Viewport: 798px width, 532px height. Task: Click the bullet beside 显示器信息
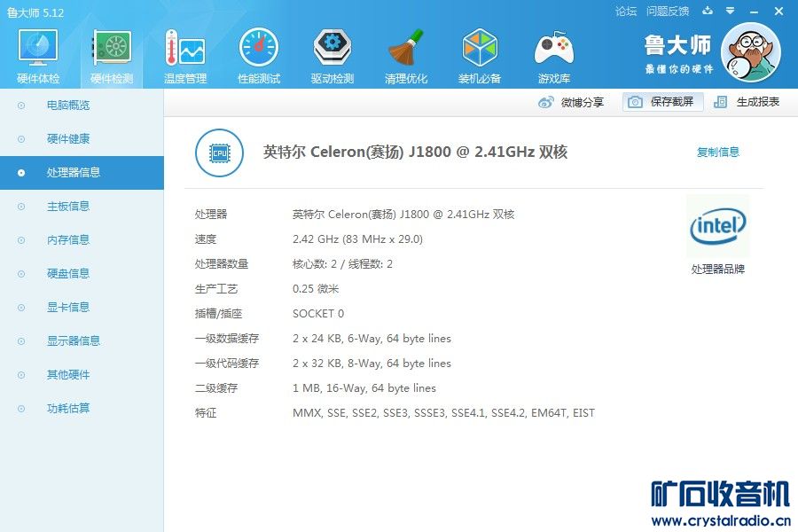tap(21, 341)
